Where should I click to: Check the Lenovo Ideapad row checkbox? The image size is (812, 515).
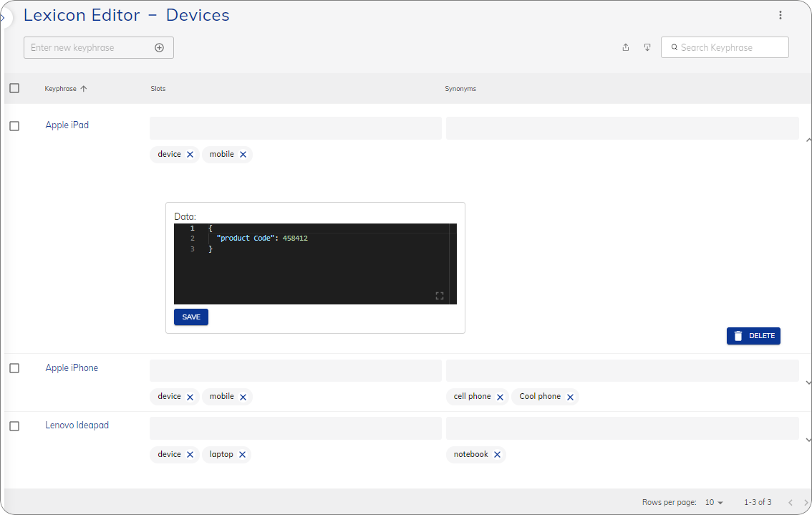point(14,426)
